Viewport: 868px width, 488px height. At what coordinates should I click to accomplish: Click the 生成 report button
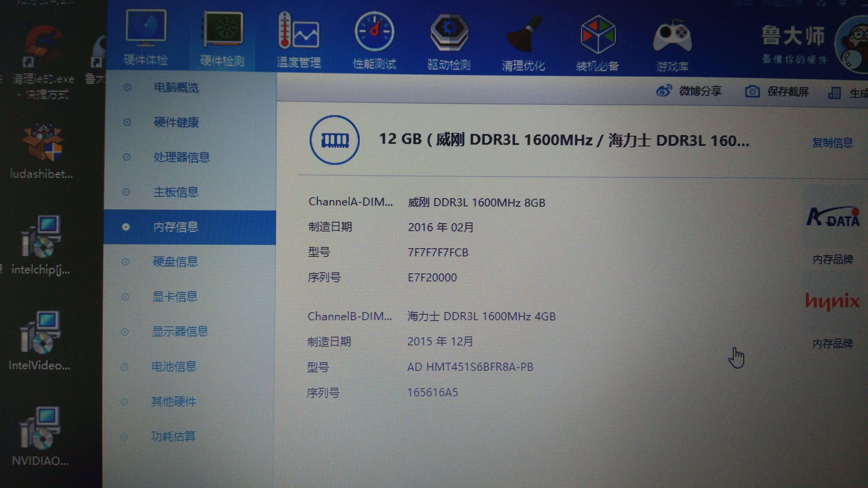click(x=848, y=93)
